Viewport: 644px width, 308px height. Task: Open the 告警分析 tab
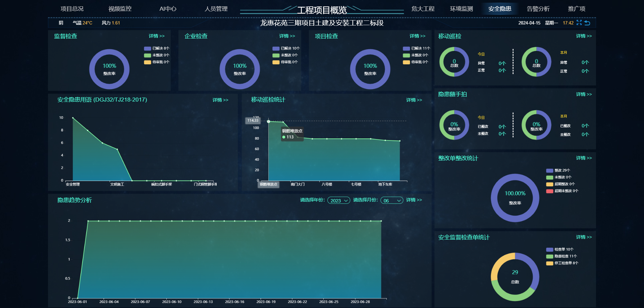point(538,9)
